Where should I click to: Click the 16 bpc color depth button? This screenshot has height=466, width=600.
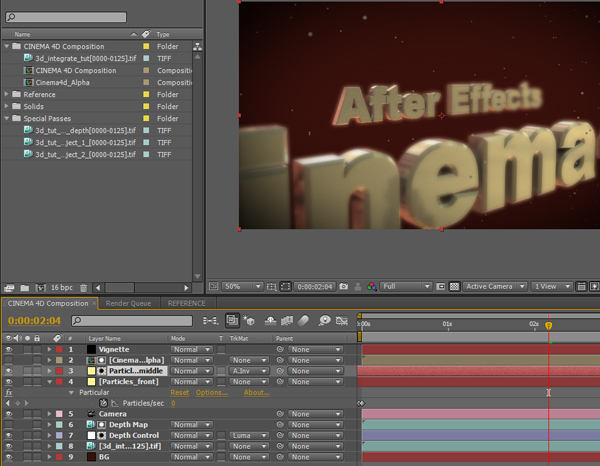click(62, 288)
